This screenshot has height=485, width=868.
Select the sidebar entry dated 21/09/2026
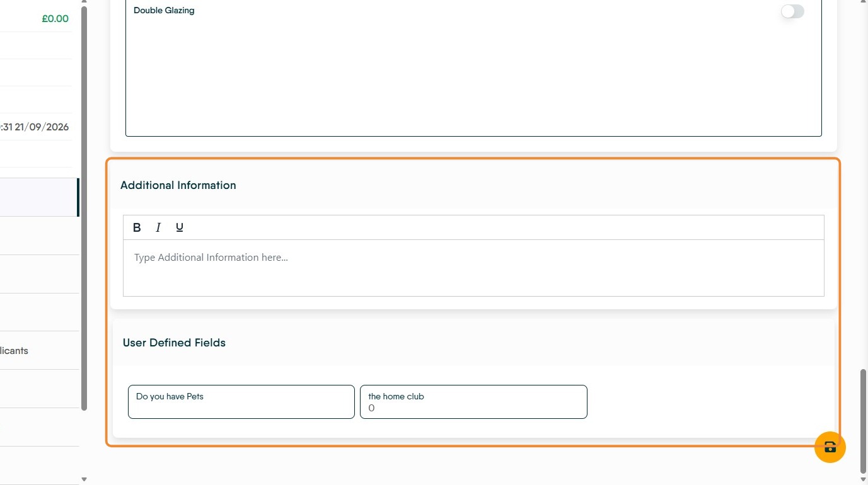pos(35,127)
